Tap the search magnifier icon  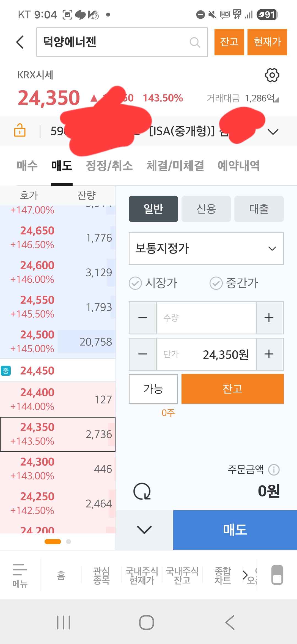click(x=195, y=42)
